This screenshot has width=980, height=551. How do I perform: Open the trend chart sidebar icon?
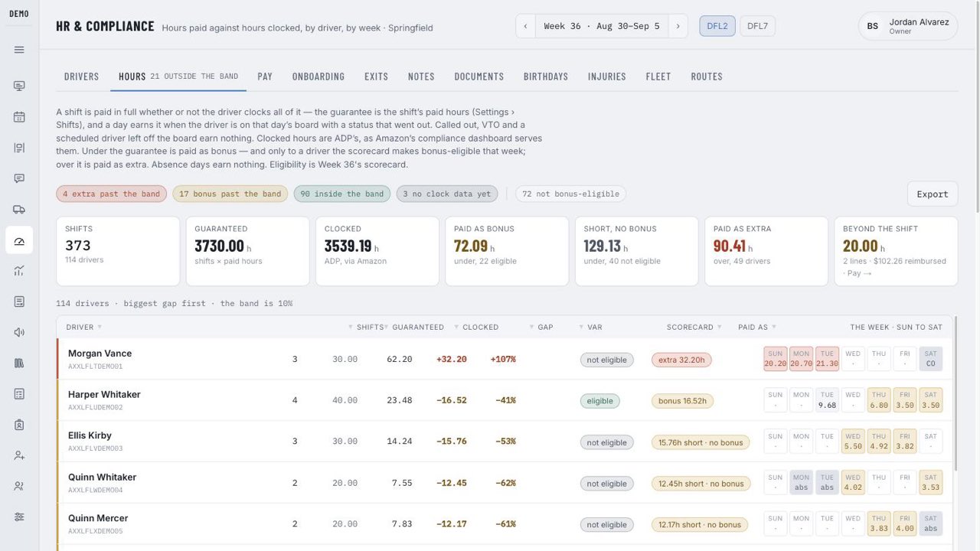[19, 271]
